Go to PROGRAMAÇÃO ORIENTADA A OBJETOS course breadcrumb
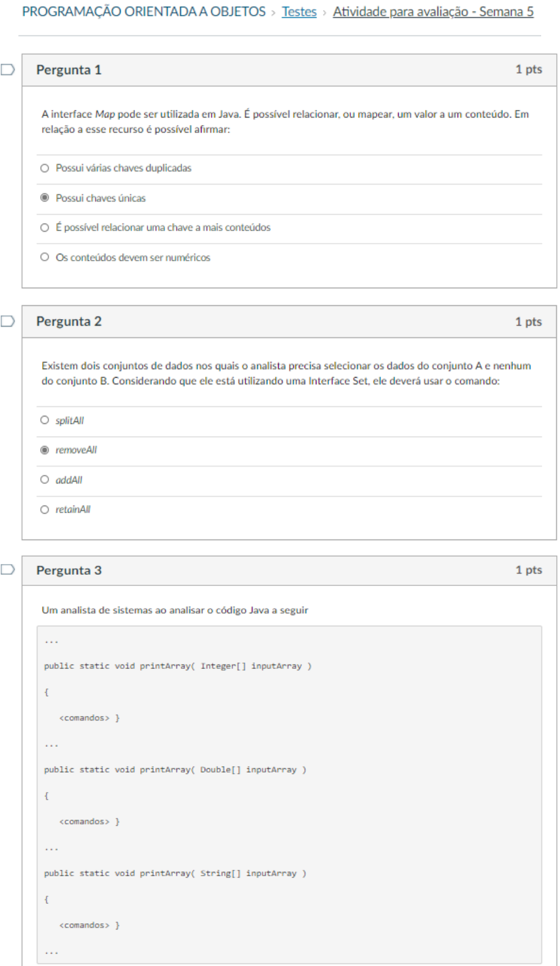The width and height of the screenshot is (560, 966). pyautogui.click(x=143, y=12)
